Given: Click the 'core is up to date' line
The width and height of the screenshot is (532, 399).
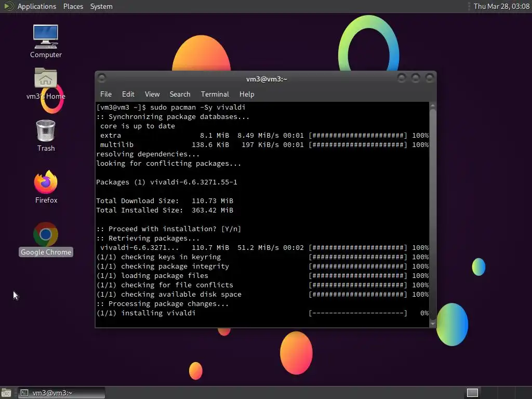Looking at the screenshot, I should [x=137, y=126].
